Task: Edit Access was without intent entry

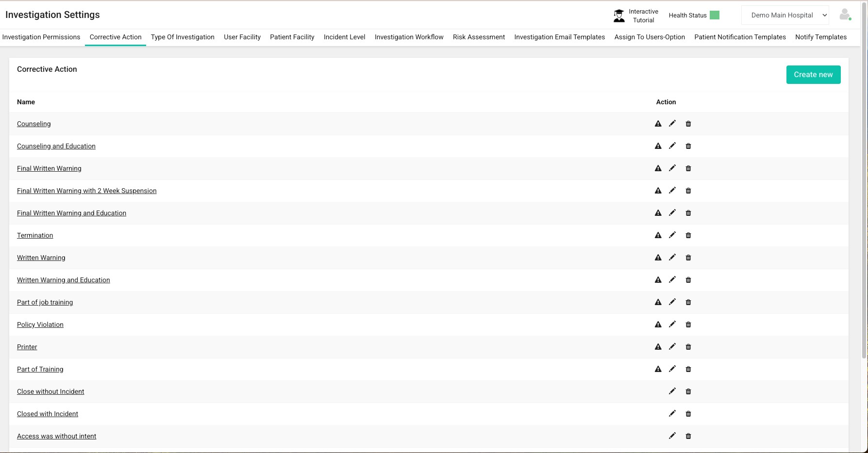Action: [672, 436]
